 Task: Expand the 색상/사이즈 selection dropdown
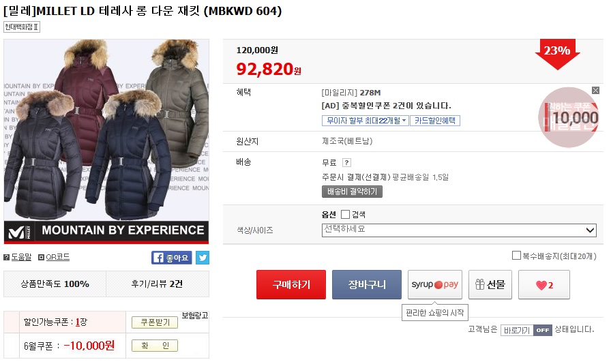pyautogui.click(x=459, y=230)
